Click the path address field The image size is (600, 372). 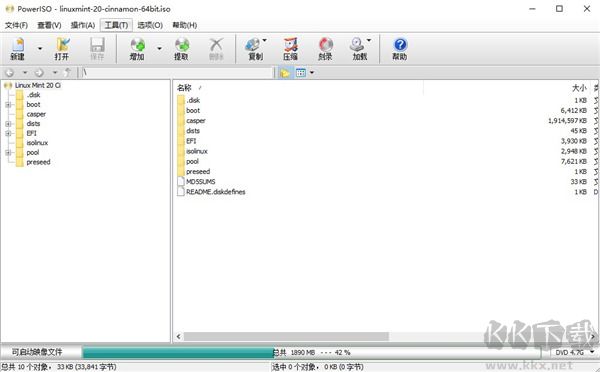pos(177,72)
